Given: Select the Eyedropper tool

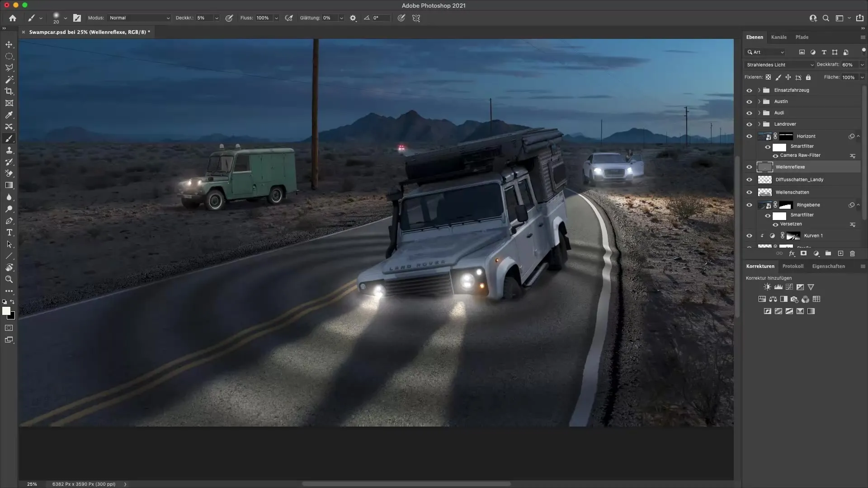Looking at the screenshot, I should pos(9,115).
